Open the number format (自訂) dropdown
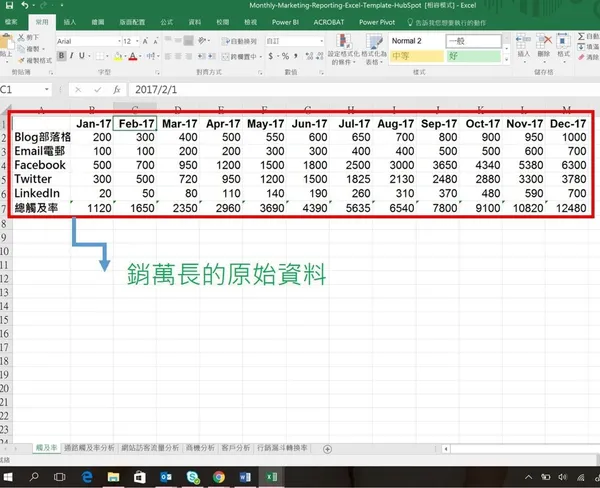 [x=321, y=41]
